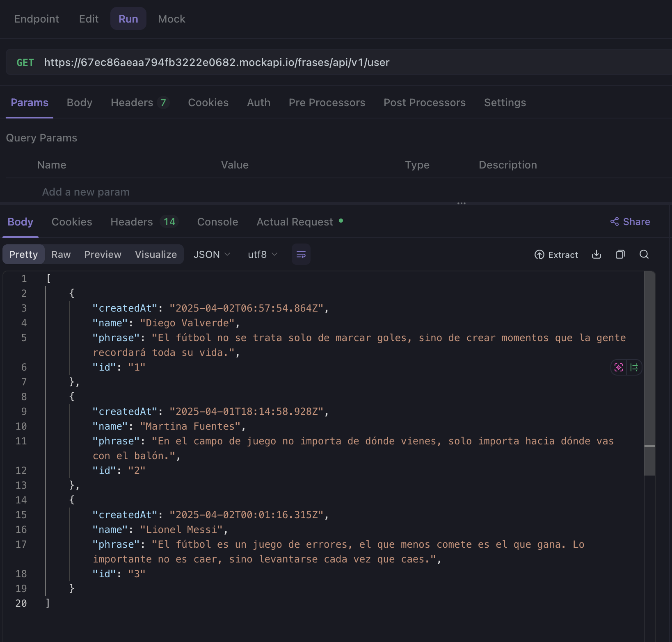Open the response Headers 14 tab
The height and width of the screenshot is (642, 672).
(x=144, y=222)
